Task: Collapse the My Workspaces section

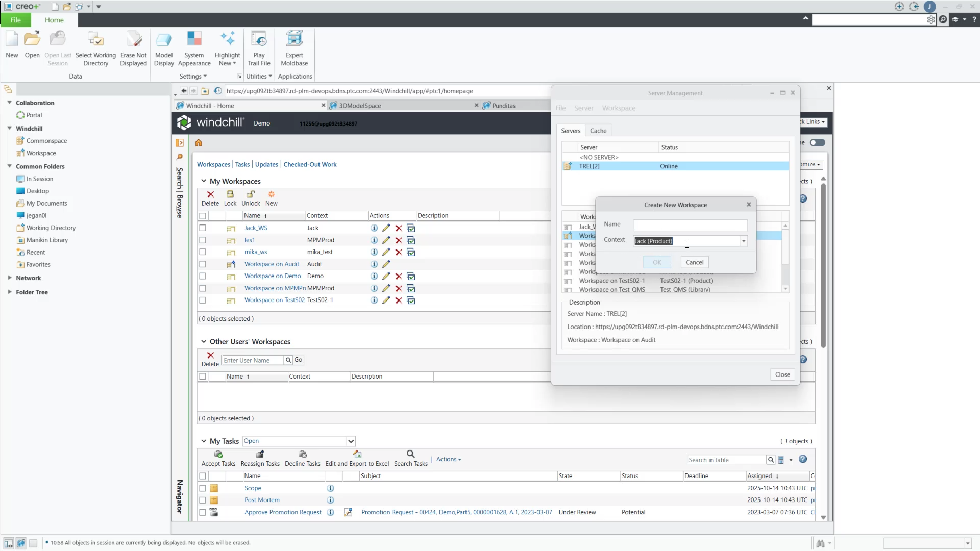Action: 203,181
